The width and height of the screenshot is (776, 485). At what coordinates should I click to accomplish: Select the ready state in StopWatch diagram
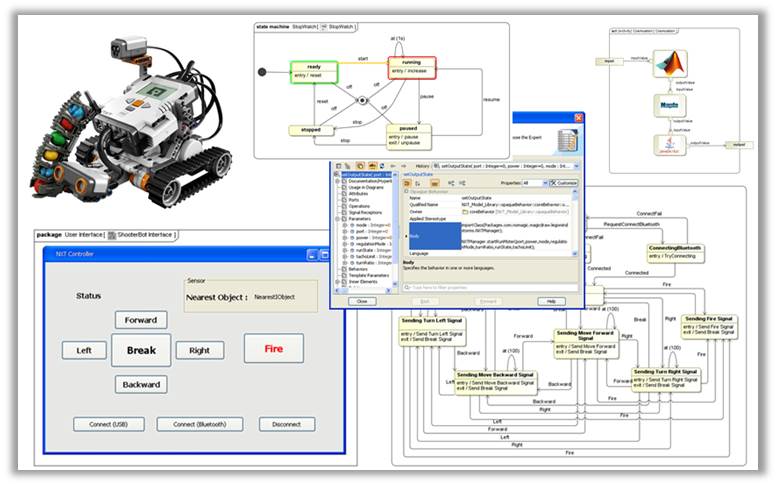314,72
